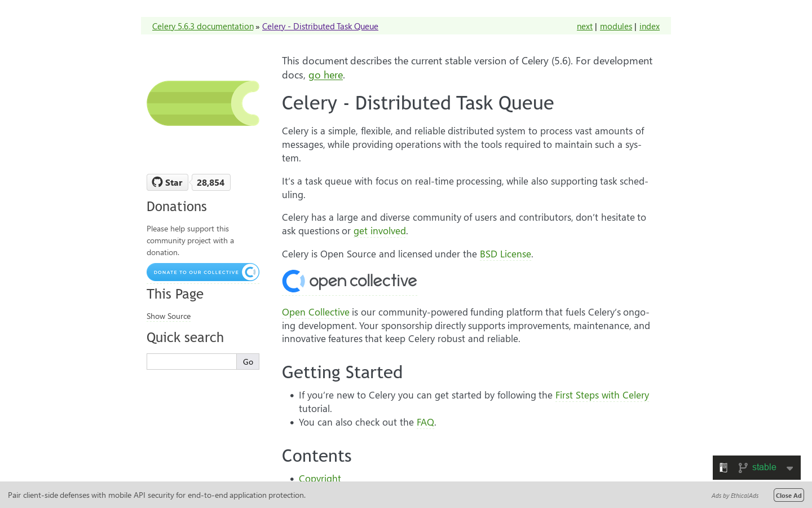Focus the Quick search input field
This screenshot has height=508, width=812.
(192, 361)
